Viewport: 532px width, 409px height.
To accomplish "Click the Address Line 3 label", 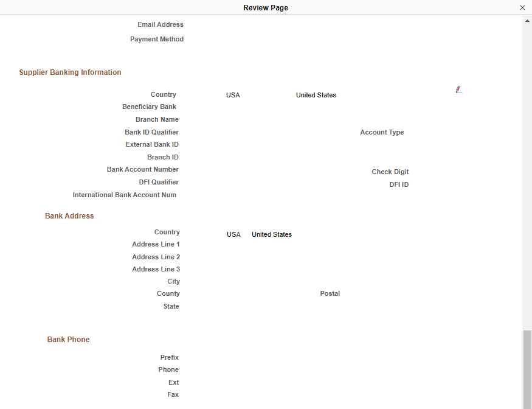I will (x=156, y=269).
